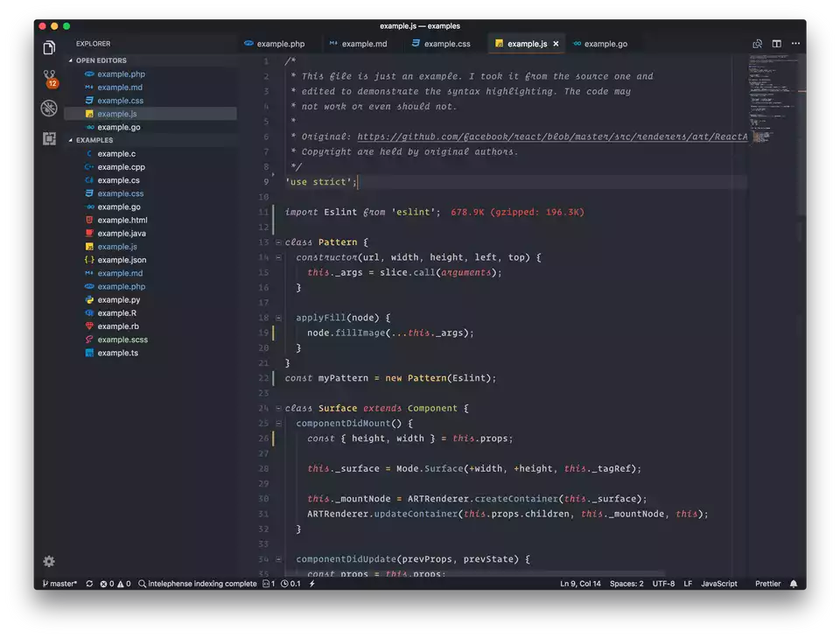
Task: Open example.java in the Examples folder
Action: click(150, 234)
